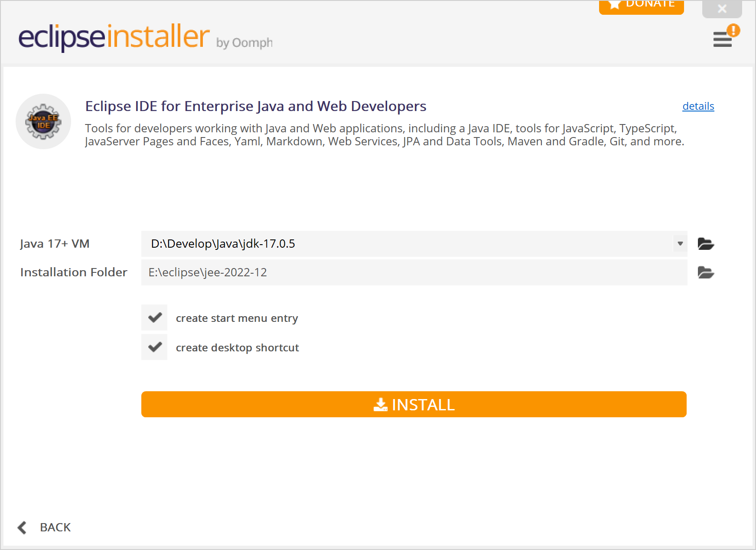Close the installer window
756x550 pixels.
coord(722,9)
